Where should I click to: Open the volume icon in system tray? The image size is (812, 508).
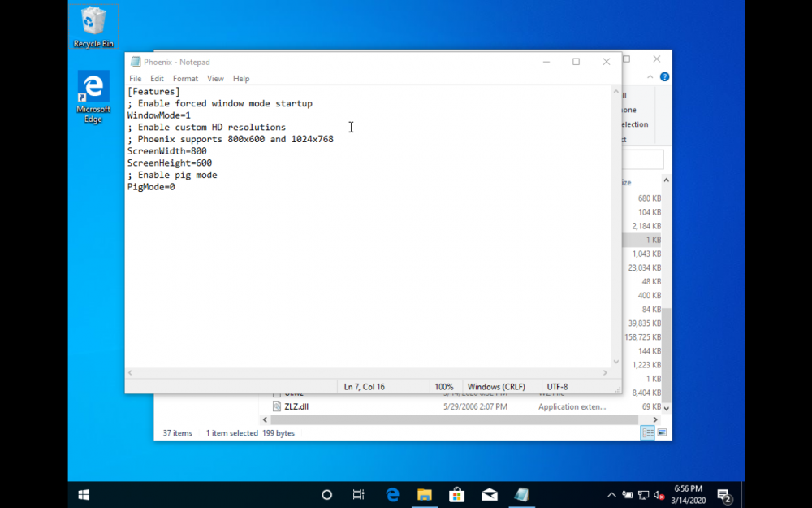(658, 495)
